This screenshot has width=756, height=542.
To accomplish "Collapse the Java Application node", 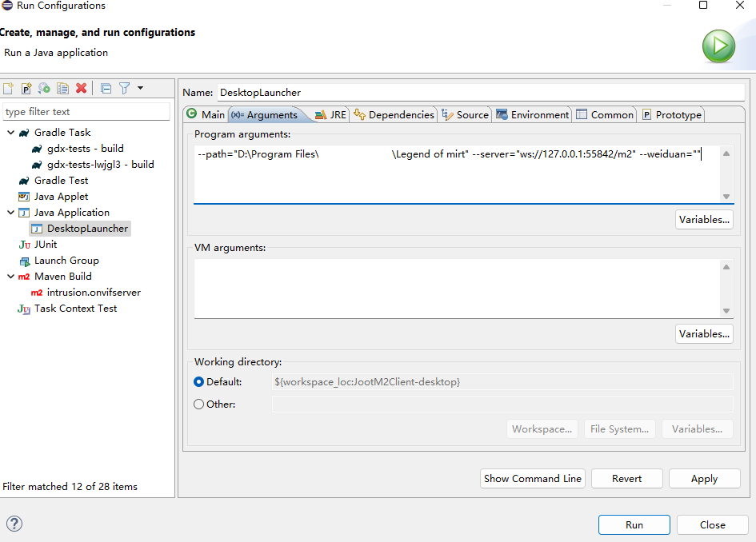I will [10, 213].
